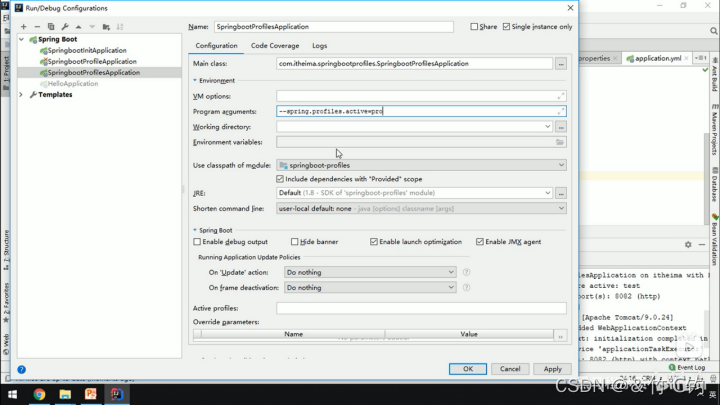Click the Name input field
Screen dimensions: 720x405
pyautogui.click(x=334, y=27)
